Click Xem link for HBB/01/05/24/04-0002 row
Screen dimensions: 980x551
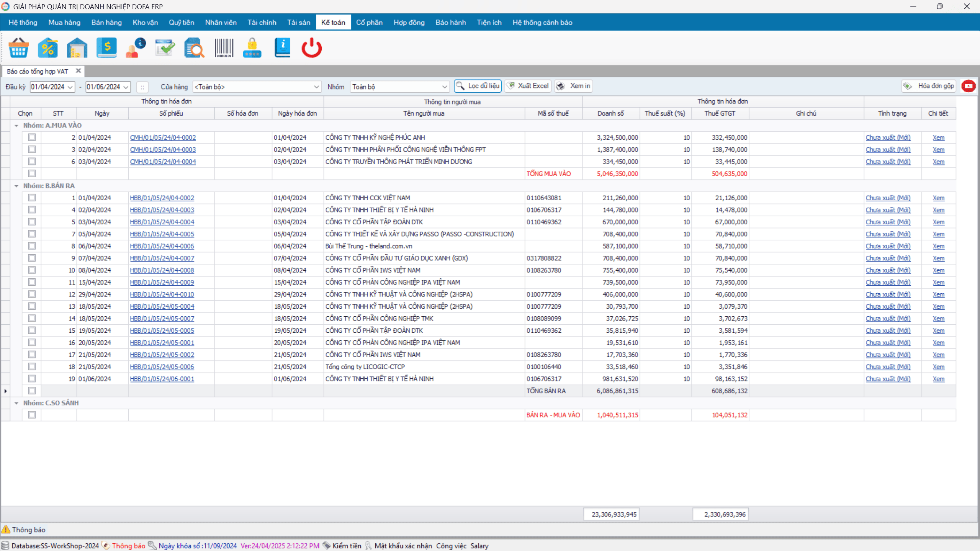tap(938, 198)
